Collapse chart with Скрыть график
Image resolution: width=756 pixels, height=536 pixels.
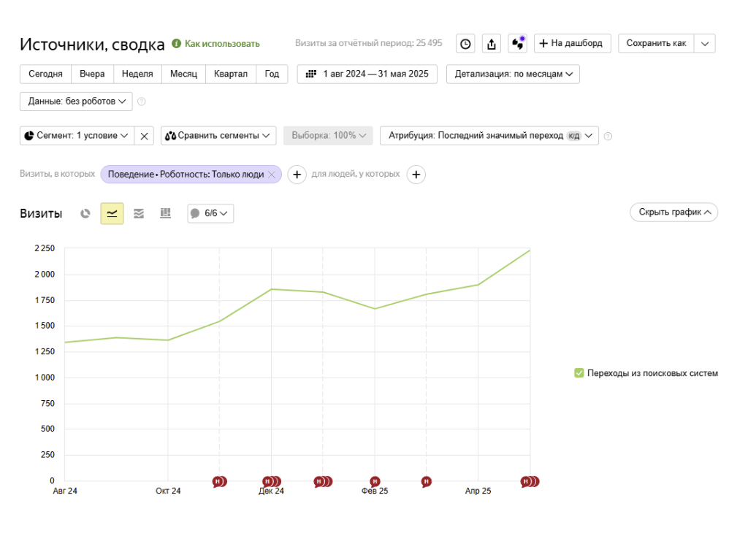674,213
